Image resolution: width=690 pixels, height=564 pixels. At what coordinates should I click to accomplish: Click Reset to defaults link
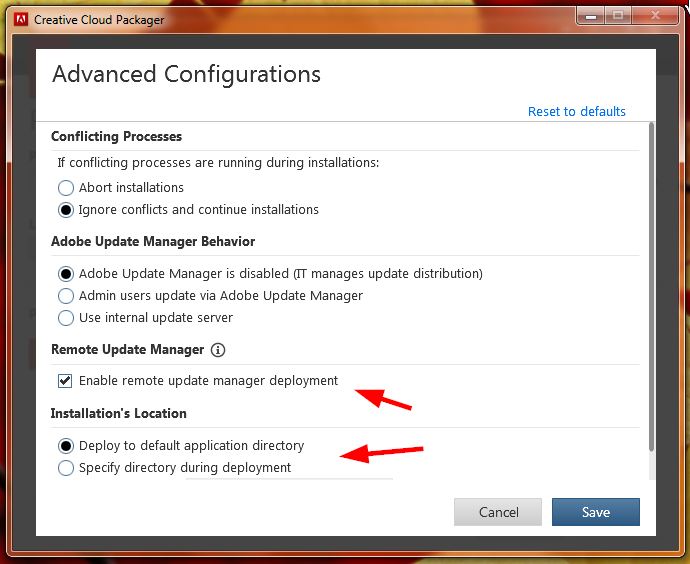[x=576, y=111]
